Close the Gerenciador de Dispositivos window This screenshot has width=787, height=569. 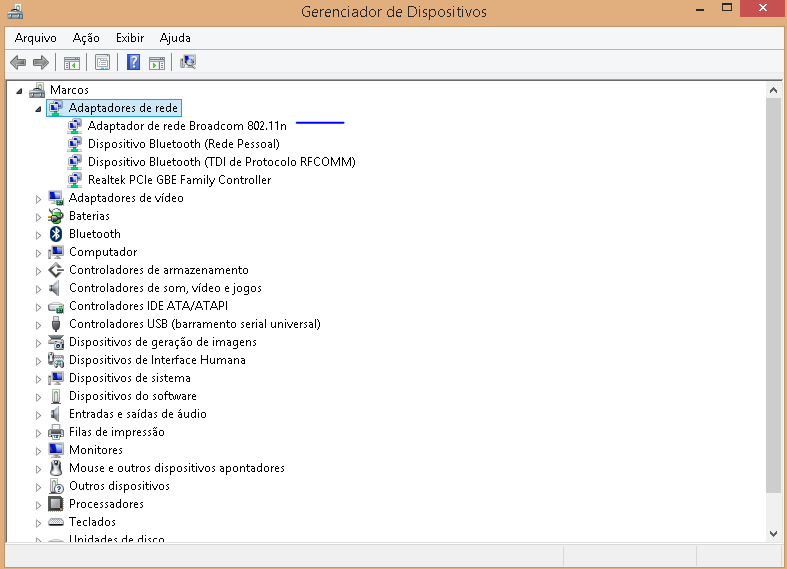(x=763, y=8)
